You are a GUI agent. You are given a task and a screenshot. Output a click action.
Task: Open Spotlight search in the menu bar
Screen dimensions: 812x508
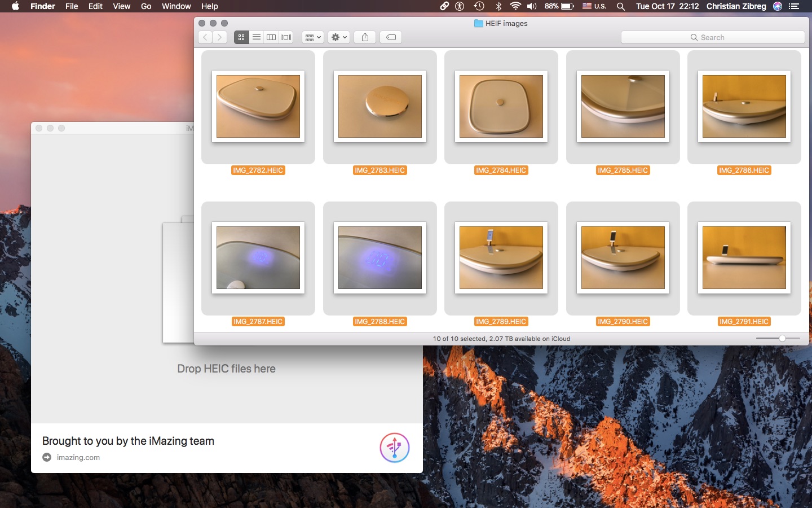tap(621, 6)
